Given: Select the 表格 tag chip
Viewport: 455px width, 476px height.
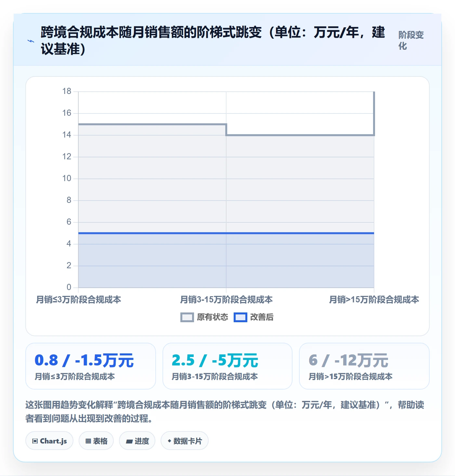Looking at the screenshot, I should pyautogui.click(x=96, y=441).
